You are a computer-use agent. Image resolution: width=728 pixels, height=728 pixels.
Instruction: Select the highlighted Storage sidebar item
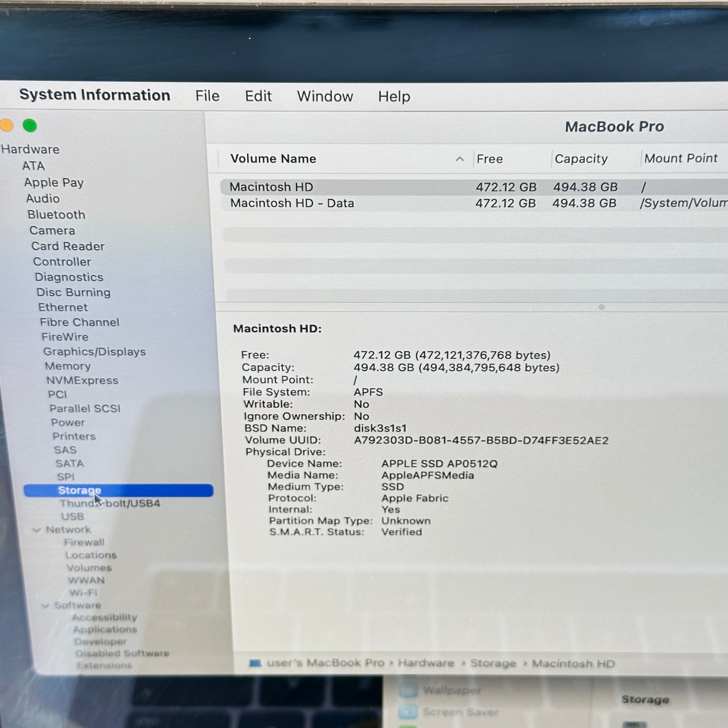118,490
